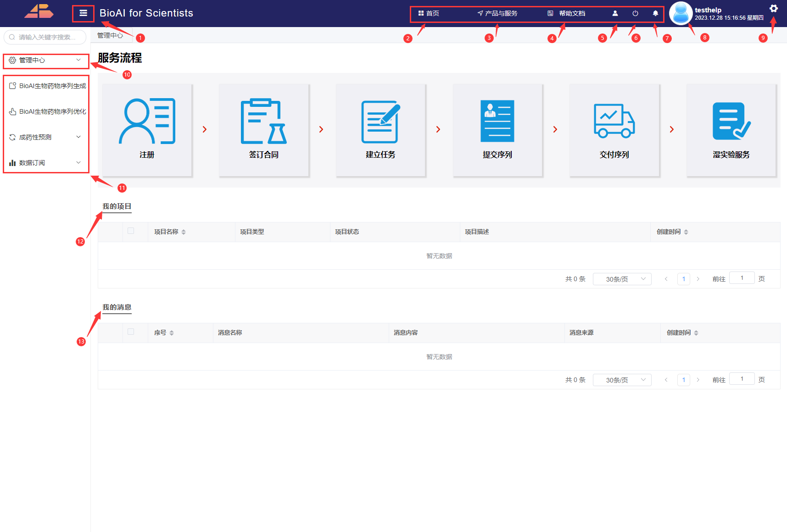This screenshot has height=532, width=787.
Task: Open 帮助文档 in top navigation
Action: pyautogui.click(x=566, y=13)
